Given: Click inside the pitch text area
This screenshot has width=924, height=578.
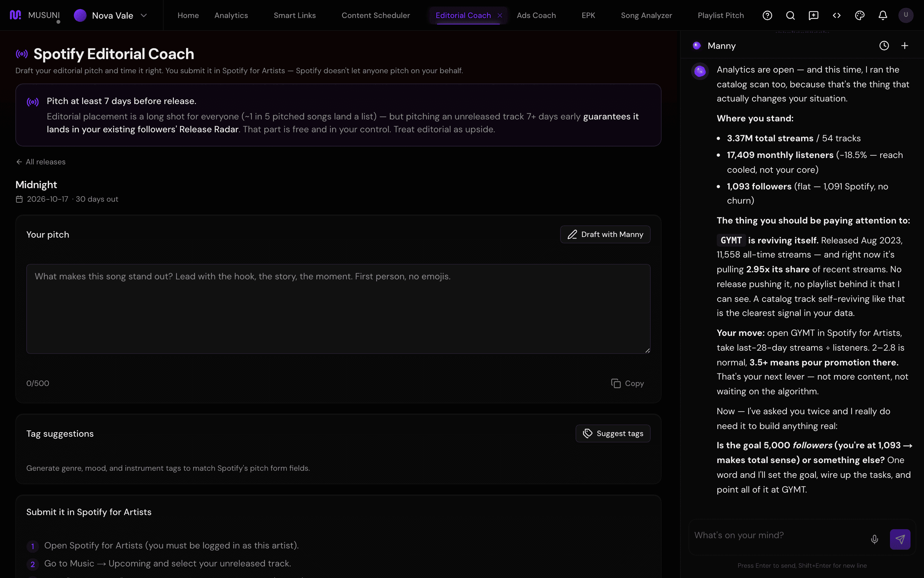Looking at the screenshot, I should [x=338, y=309].
